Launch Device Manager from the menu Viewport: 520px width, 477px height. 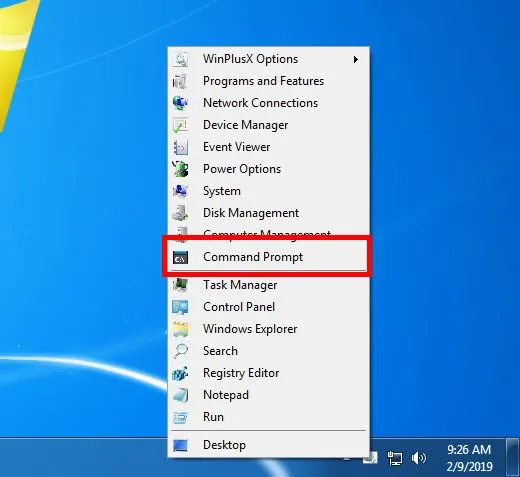tap(268, 125)
